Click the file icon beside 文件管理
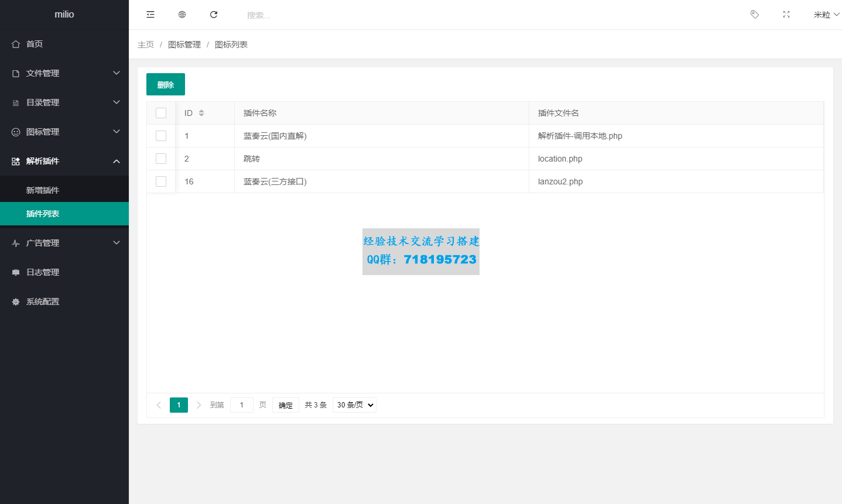 click(x=16, y=73)
